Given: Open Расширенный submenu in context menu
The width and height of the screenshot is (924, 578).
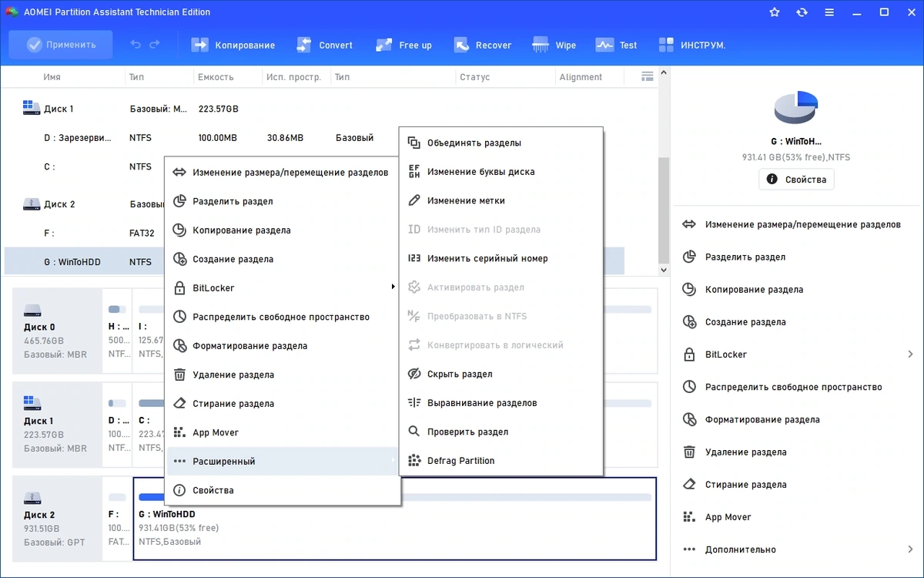Looking at the screenshot, I should [283, 461].
